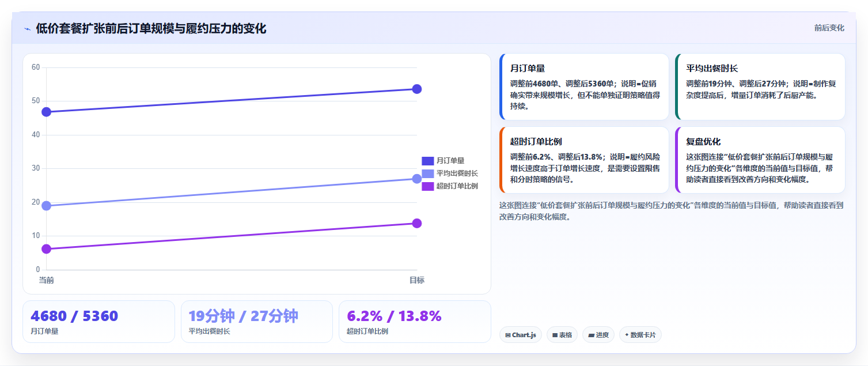Click the icon inside the 进度 chip
The image size is (868, 366).
pos(591,335)
